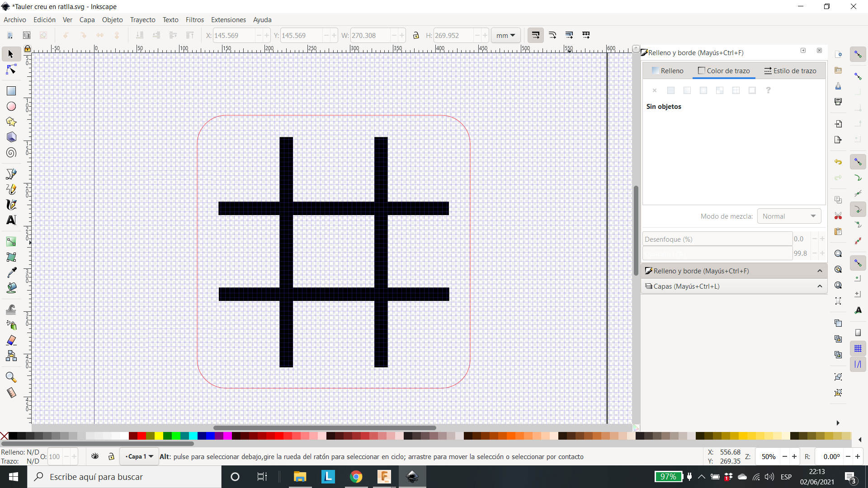
Task: Switch to the Color de trazo tab
Action: [724, 71]
